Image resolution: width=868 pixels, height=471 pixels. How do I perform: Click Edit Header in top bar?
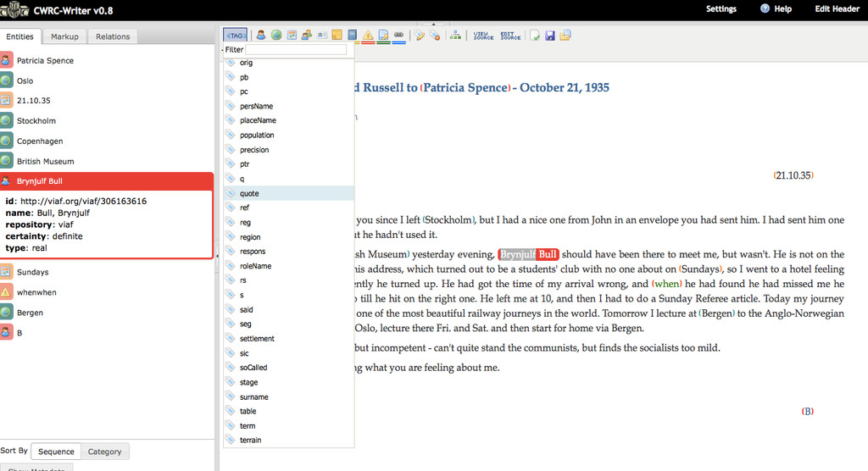[x=837, y=8]
